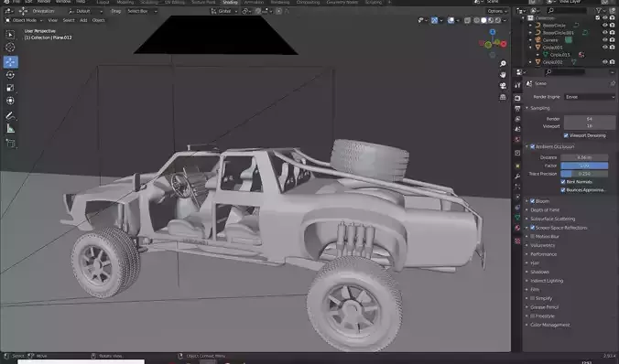Switch to material preview shading
The width and height of the screenshot is (619, 364).
(x=491, y=20)
